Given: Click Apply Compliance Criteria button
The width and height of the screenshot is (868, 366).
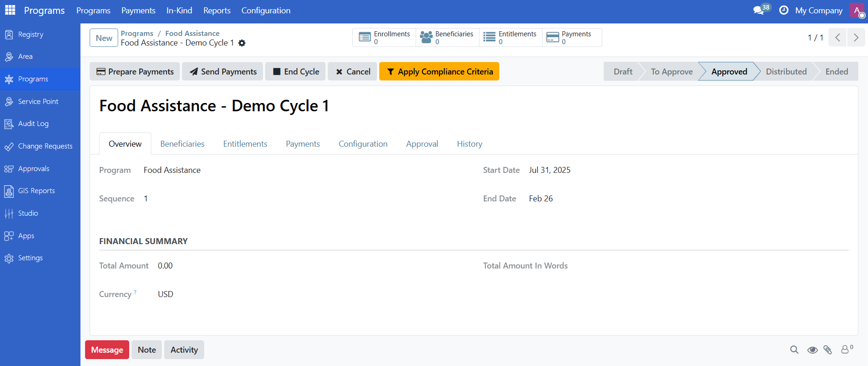Looking at the screenshot, I should click(x=439, y=72).
